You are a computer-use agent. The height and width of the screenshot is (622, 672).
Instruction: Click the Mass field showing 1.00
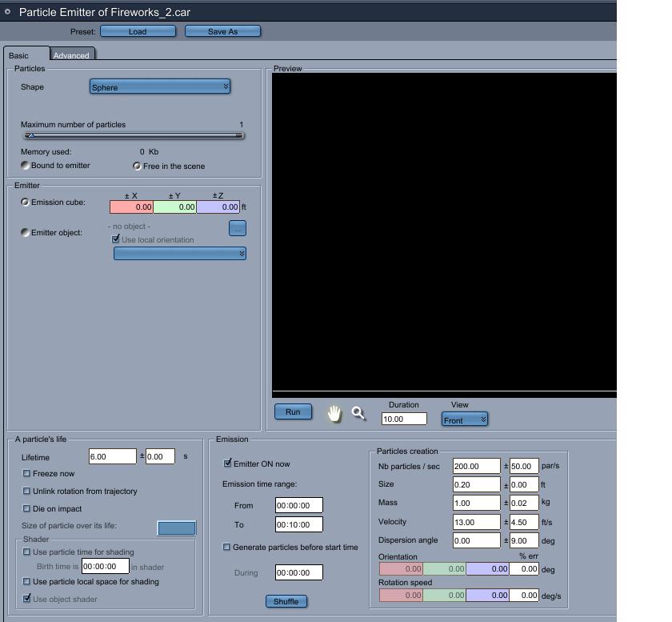477,503
